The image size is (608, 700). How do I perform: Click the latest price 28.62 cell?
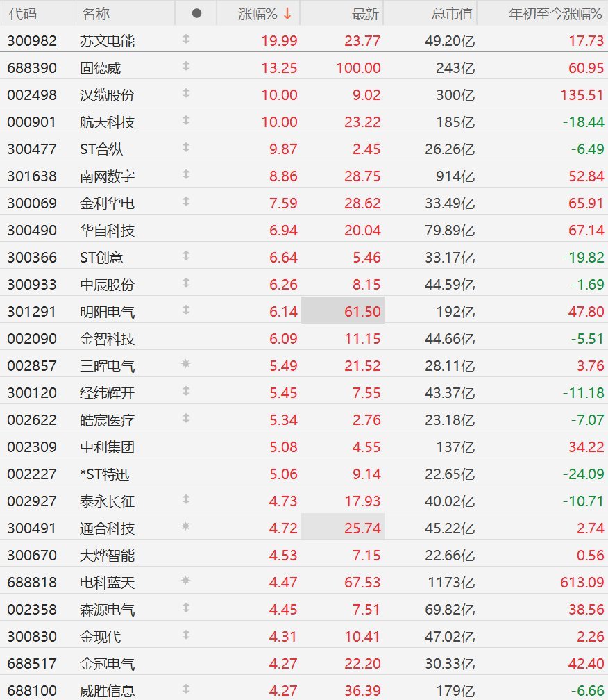pos(362,203)
